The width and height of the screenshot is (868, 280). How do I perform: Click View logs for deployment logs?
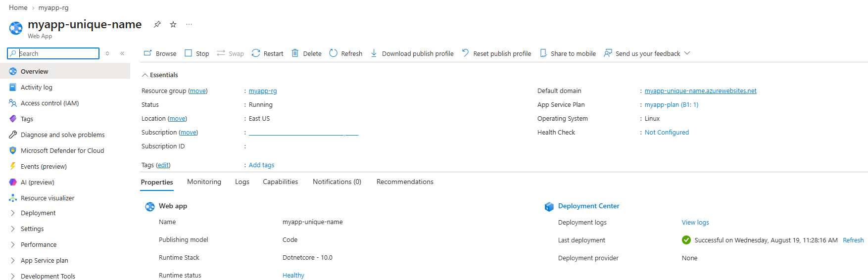coord(695,222)
